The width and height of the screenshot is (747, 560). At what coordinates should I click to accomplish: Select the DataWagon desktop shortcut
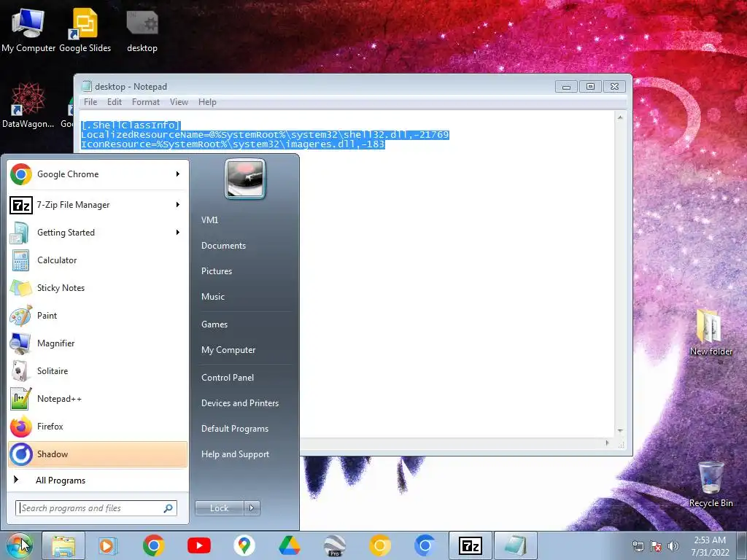pos(28,105)
